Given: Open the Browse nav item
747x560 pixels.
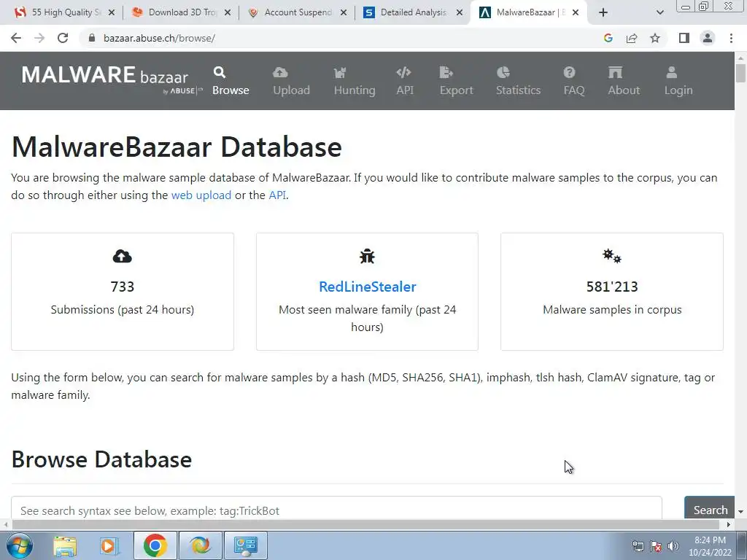Looking at the screenshot, I should point(231,82).
